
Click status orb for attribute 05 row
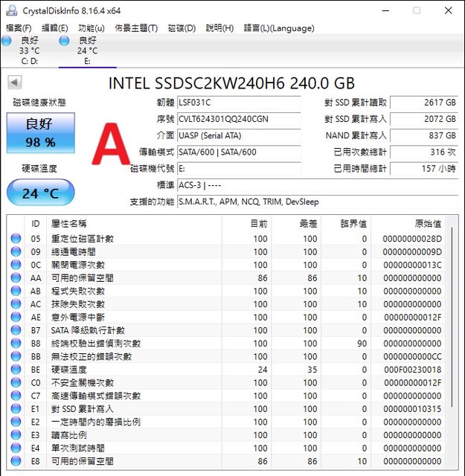16,239
